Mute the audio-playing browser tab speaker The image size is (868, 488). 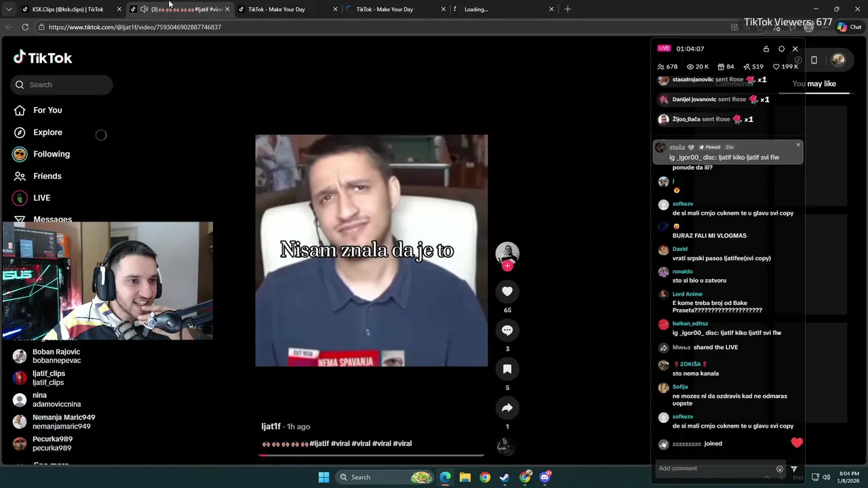click(x=144, y=9)
